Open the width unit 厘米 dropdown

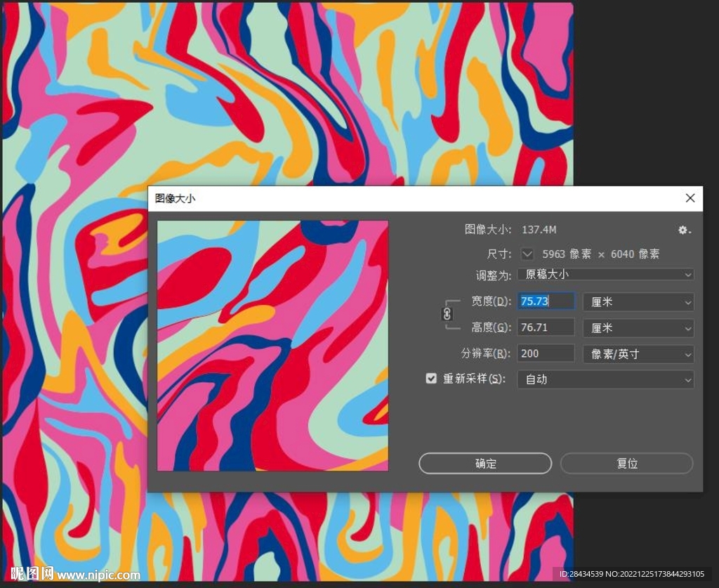pos(638,302)
